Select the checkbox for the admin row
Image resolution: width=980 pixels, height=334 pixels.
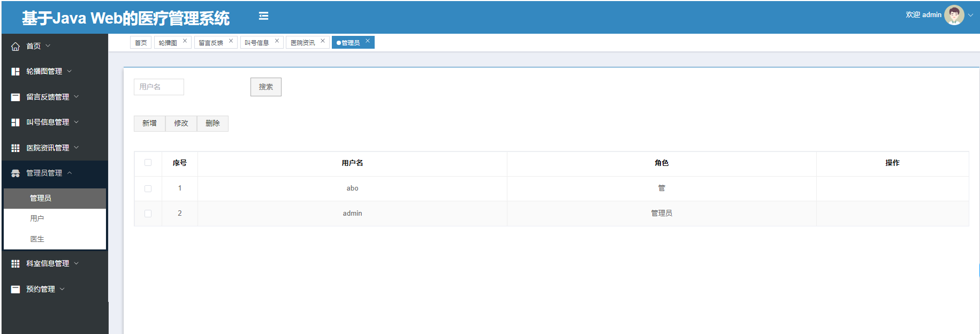point(148,214)
